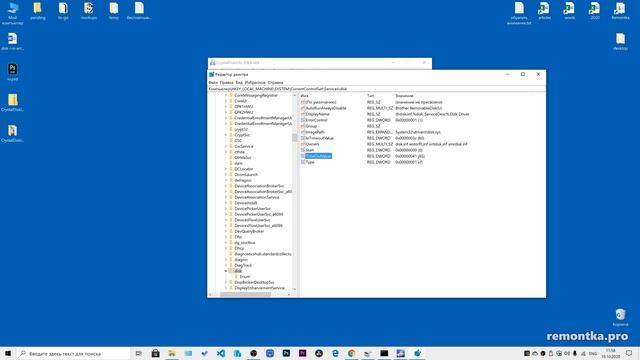Open Premiere Pro from the taskbar
Screen dimensions: 640x360
[302, 353]
